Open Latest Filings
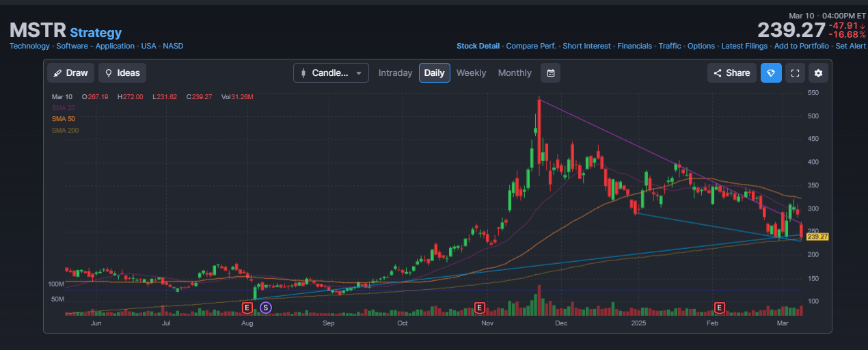This screenshot has width=868, height=350. point(744,46)
